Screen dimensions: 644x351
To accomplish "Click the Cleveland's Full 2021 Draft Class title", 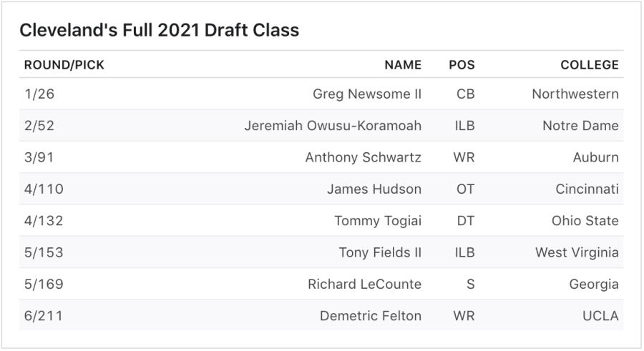I will pyautogui.click(x=159, y=30).
